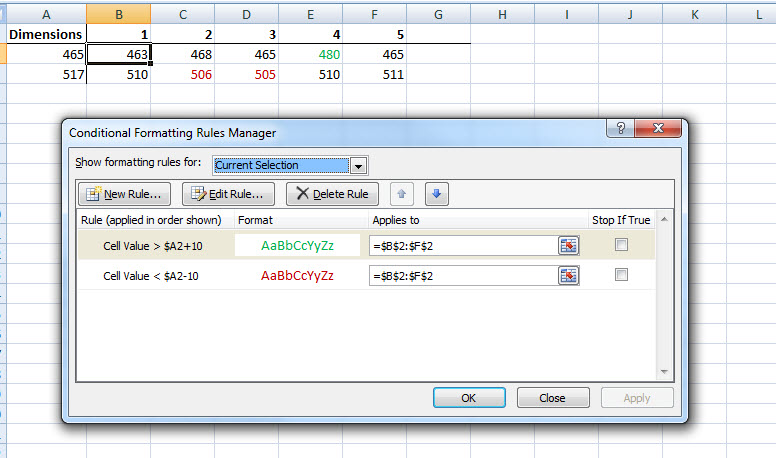Collapse dialog for the red rule's range
Viewport: 776px width, 458px height.
[568, 276]
